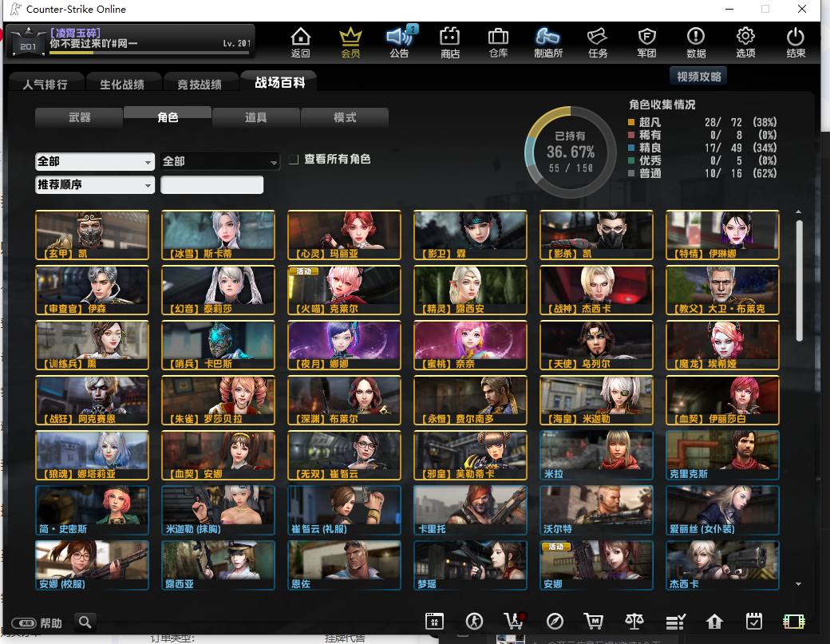The width and height of the screenshot is (830, 644).
Task: Click the balance scales icon
Action: [x=634, y=621]
